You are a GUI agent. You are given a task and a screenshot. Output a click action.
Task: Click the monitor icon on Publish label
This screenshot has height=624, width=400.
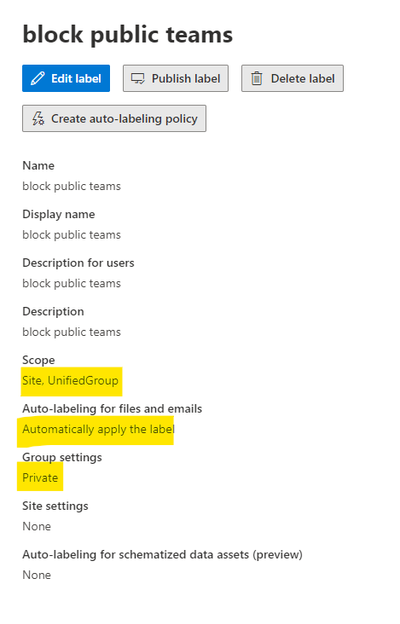[138, 78]
